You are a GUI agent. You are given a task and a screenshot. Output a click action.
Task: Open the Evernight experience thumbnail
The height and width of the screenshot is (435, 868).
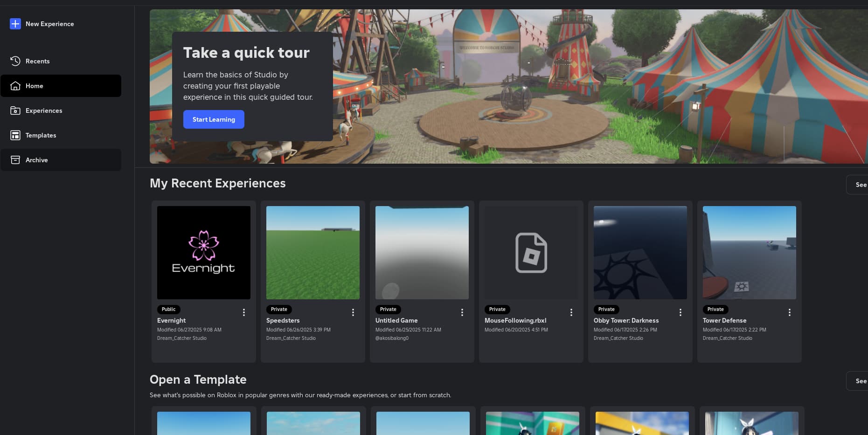[204, 253]
